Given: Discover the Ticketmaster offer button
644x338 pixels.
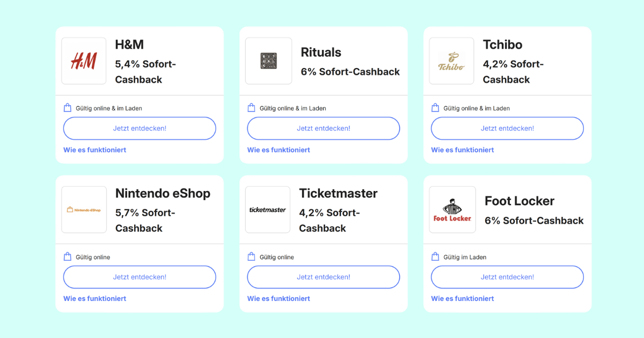Looking at the screenshot, I should 324,277.
